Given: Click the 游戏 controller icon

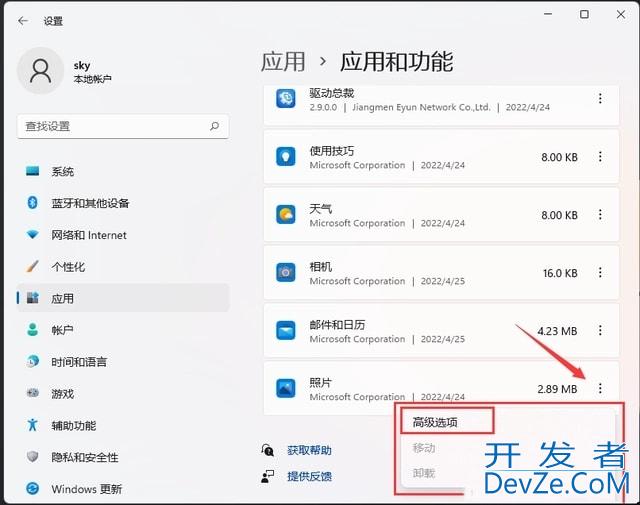Looking at the screenshot, I should 32,393.
